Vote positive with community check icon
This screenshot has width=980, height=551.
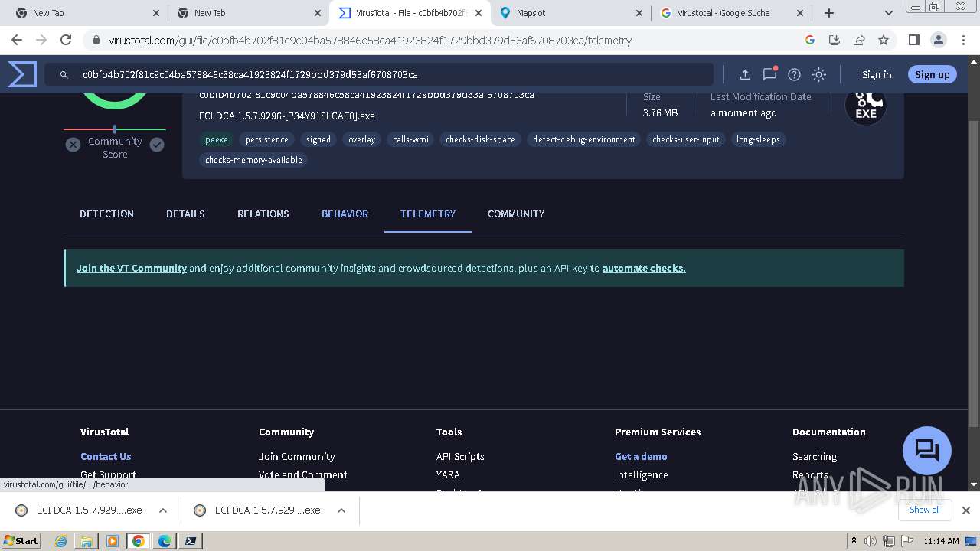tap(157, 145)
